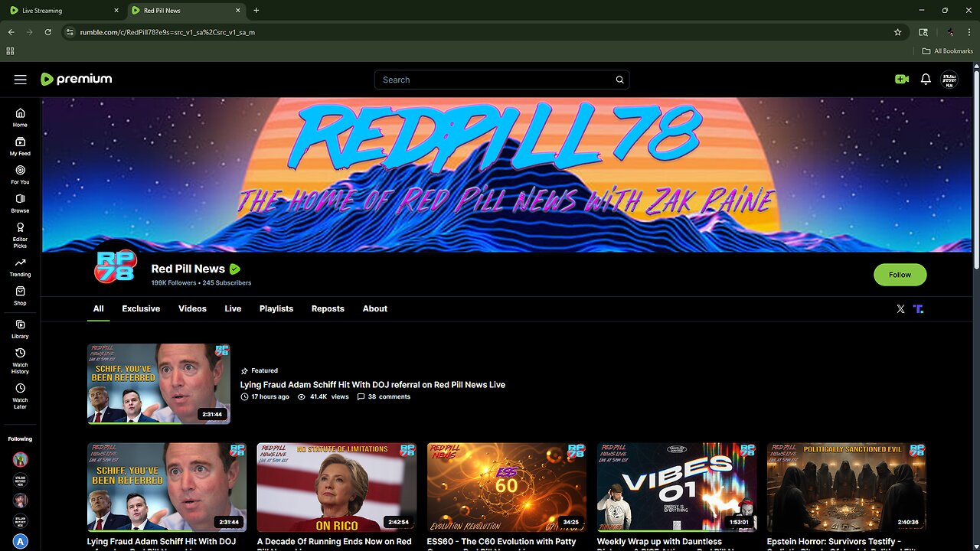Click the page vertical scrollbar

976,168
